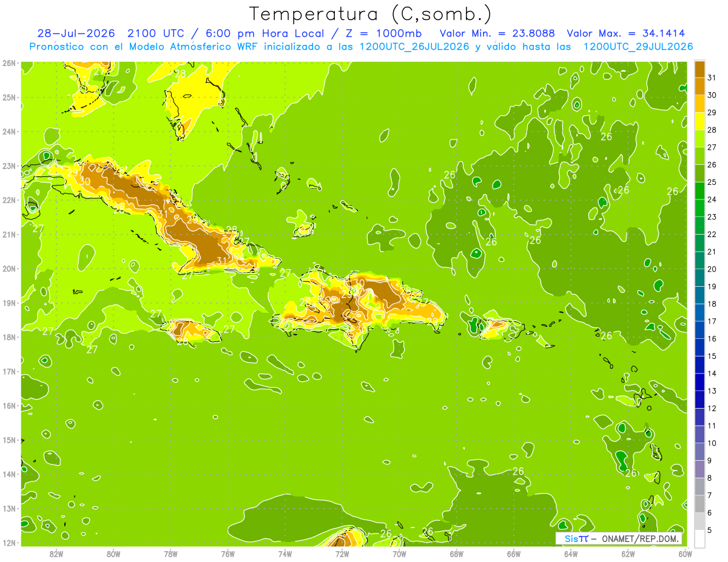The image size is (728, 562).
Task: Click longitude label 70W
Action: 399,554
